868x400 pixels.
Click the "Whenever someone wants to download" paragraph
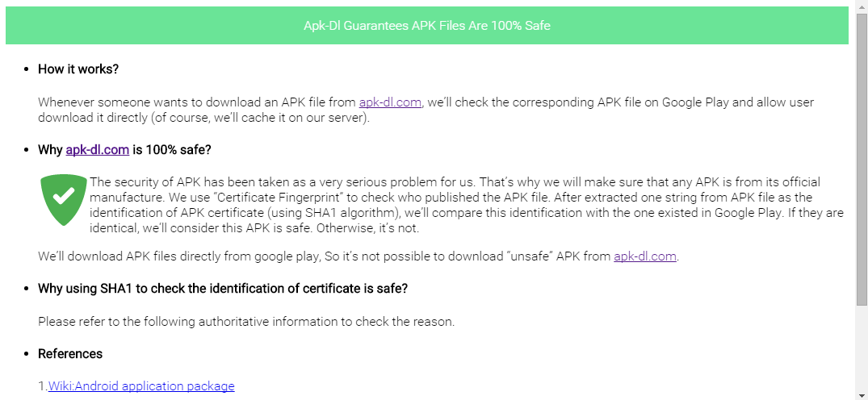point(426,110)
